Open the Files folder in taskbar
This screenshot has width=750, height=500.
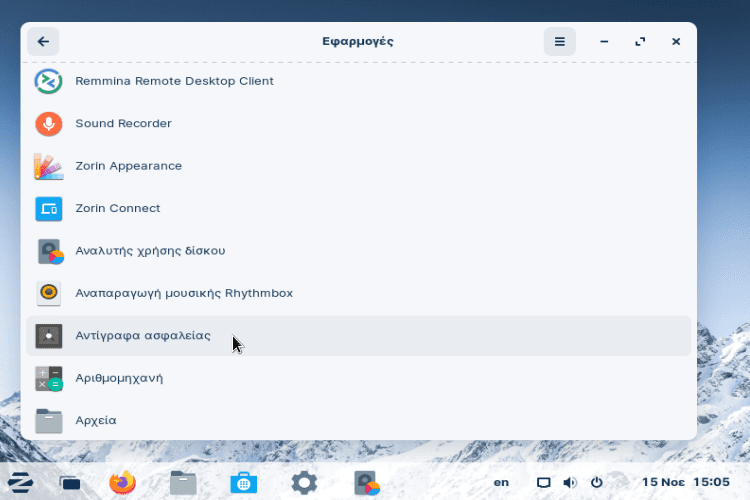[183, 482]
